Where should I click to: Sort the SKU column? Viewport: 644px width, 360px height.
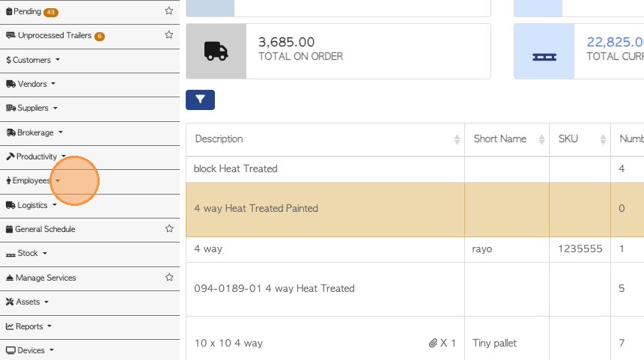[604, 140]
